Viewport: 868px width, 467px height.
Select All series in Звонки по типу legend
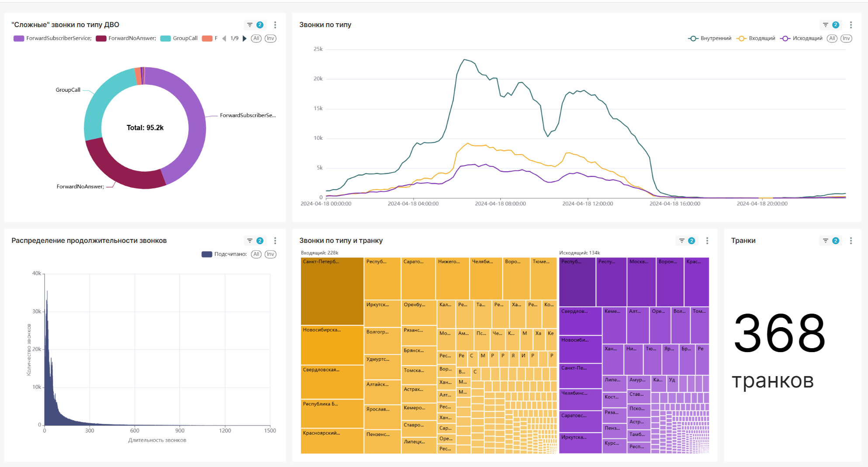coord(832,38)
